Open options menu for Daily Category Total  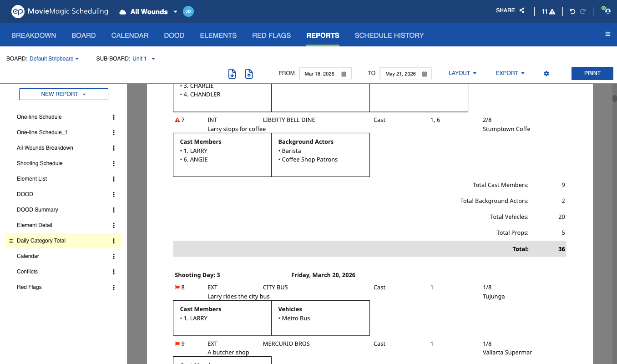coord(114,241)
